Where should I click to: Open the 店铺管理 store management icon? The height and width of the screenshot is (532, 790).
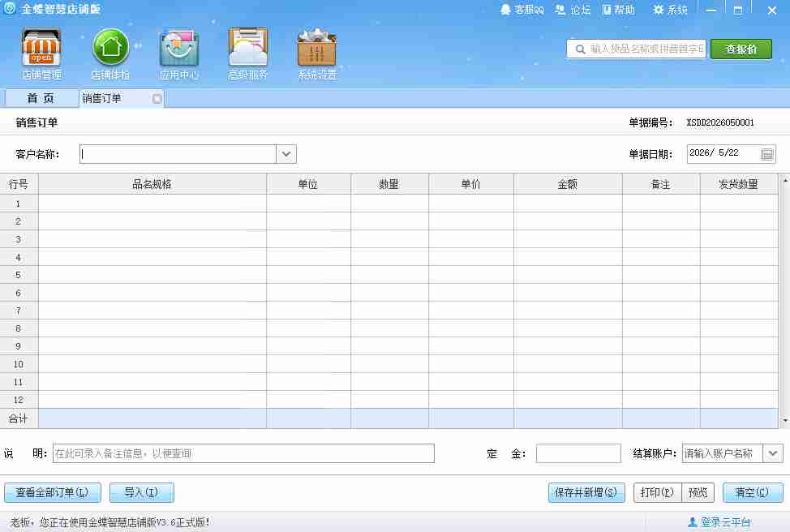(41, 54)
